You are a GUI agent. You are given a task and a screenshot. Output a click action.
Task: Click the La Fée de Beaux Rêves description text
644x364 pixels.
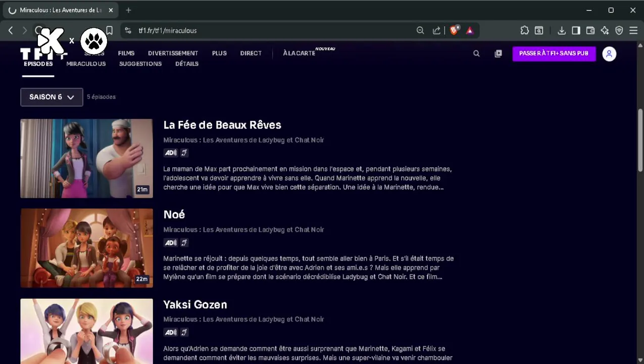point(308,178)
